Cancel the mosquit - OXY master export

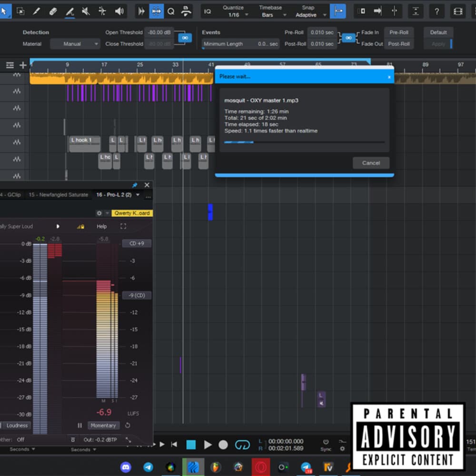point(371,163)
